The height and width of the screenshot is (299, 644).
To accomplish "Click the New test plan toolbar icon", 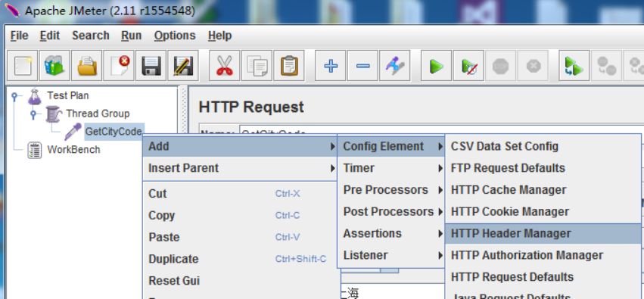I will pos(23,66).
